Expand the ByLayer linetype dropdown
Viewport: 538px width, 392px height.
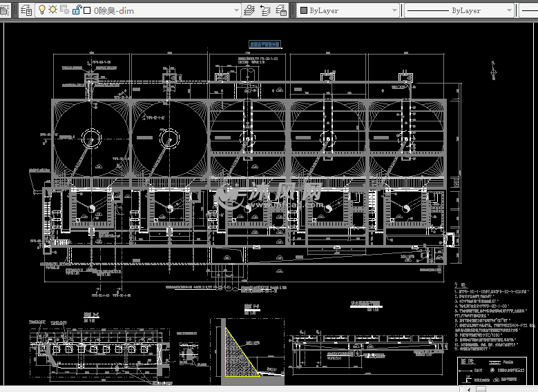tap(509, 10)
